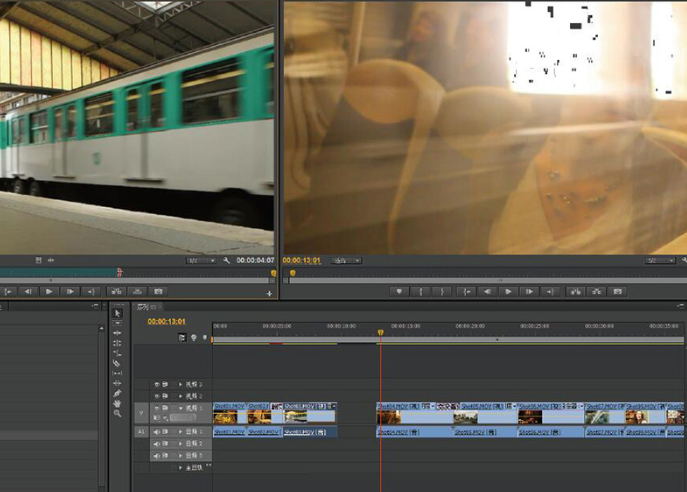This screenshot has width=687, height=492.
Task: Expand Audio 3 track
Action: pyautogui.click(x=180, y=456)
